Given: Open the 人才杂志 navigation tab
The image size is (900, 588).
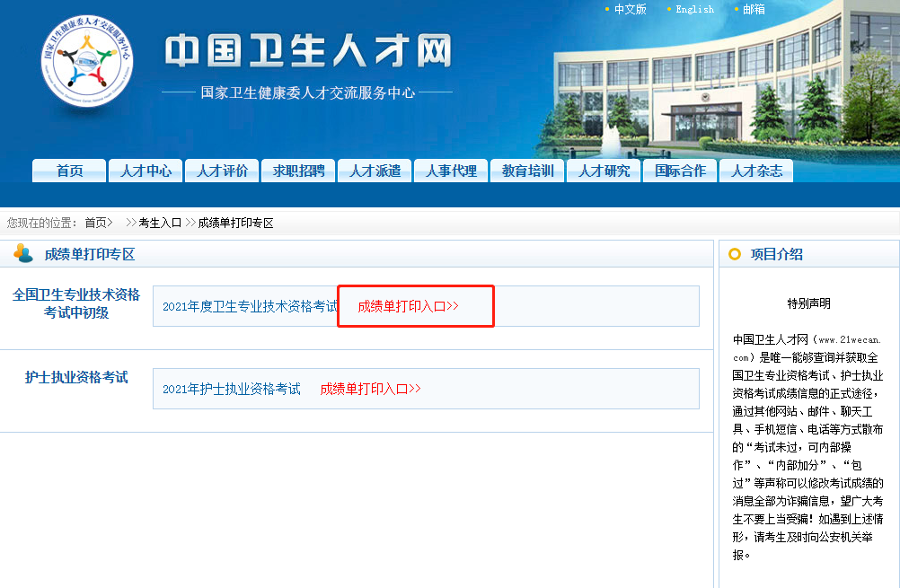Looking at the screenshot, I should (x=756, y=171).
